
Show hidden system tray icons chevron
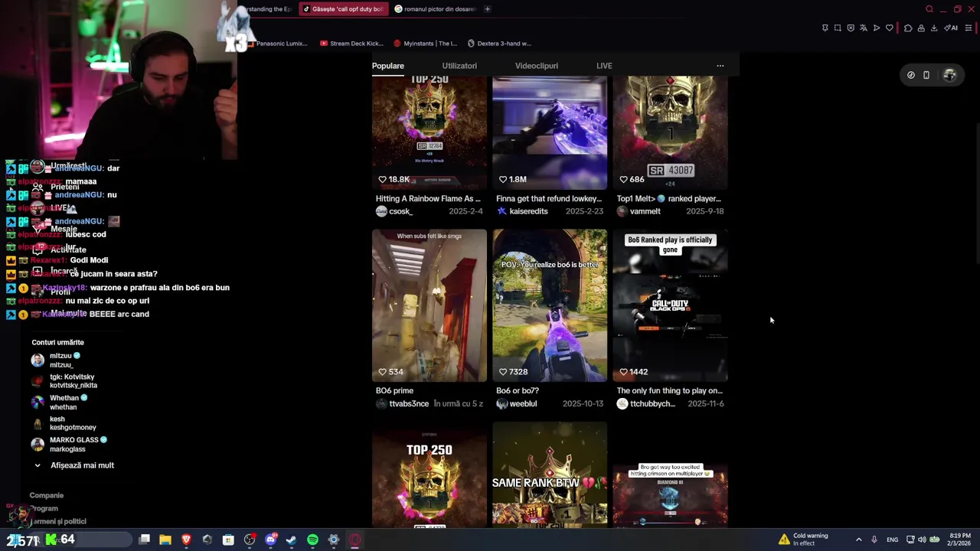pos(858,540)
